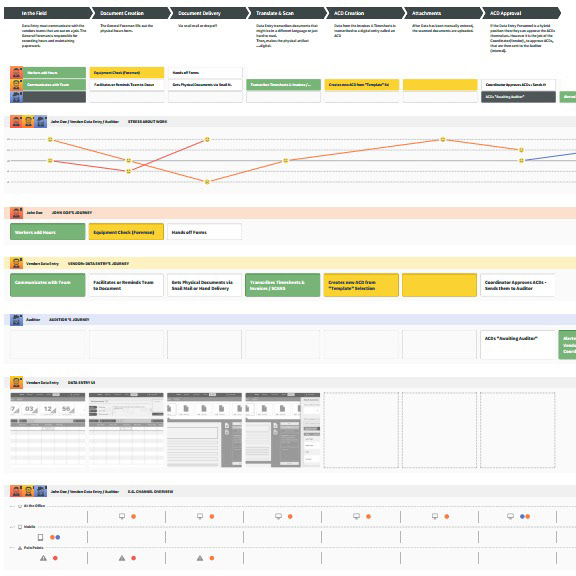This screenshot has height=576, width=576.
Task: Open the Transcribes Timesheets & Invoices / SCANS card
Action: (x=282, y=285)
